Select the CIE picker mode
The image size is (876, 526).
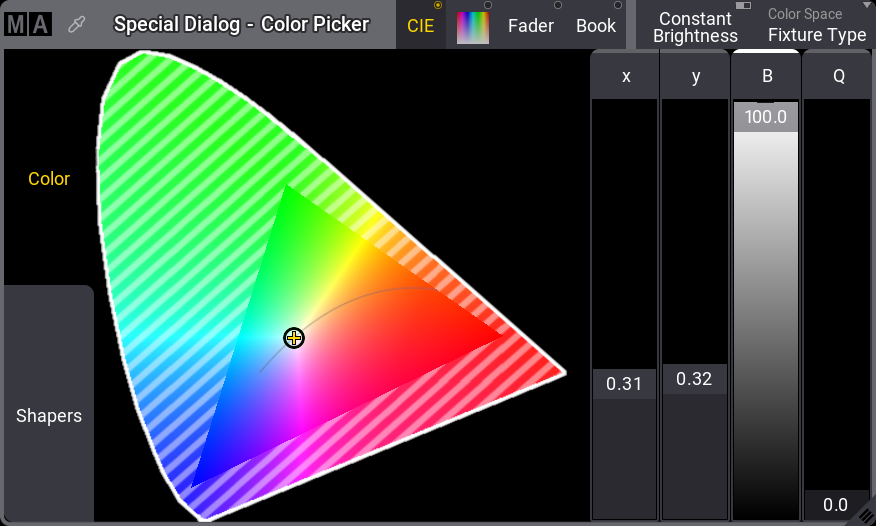tap(421, 26)
